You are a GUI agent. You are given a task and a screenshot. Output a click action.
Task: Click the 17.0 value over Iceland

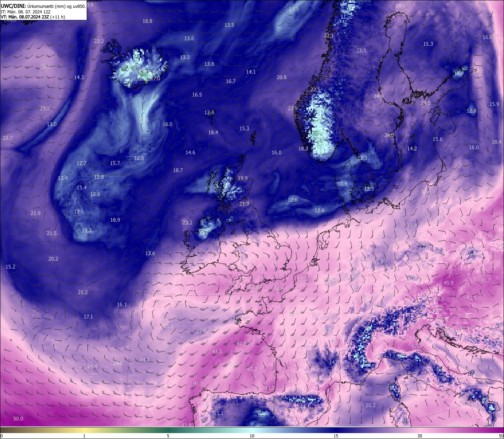click(x=155, y=78)
